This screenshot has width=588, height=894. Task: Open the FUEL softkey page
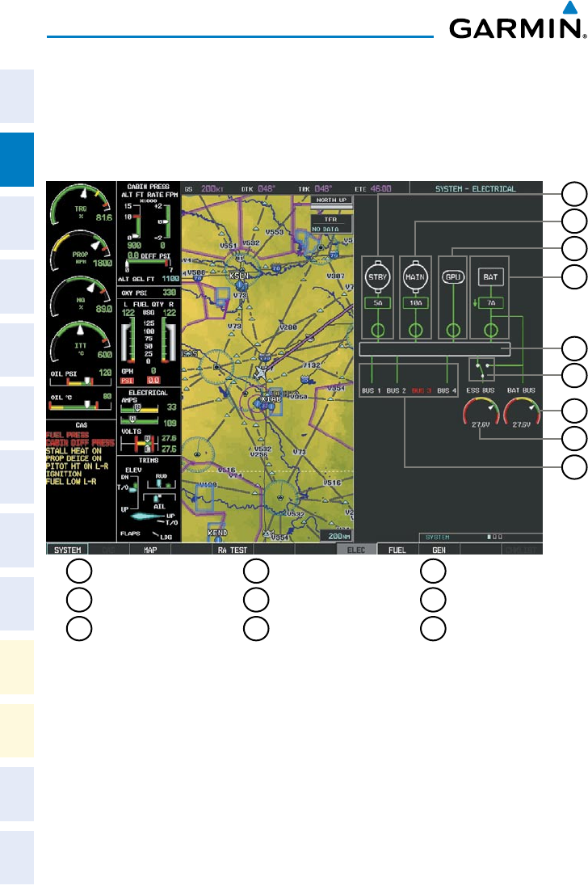(397, 550)
